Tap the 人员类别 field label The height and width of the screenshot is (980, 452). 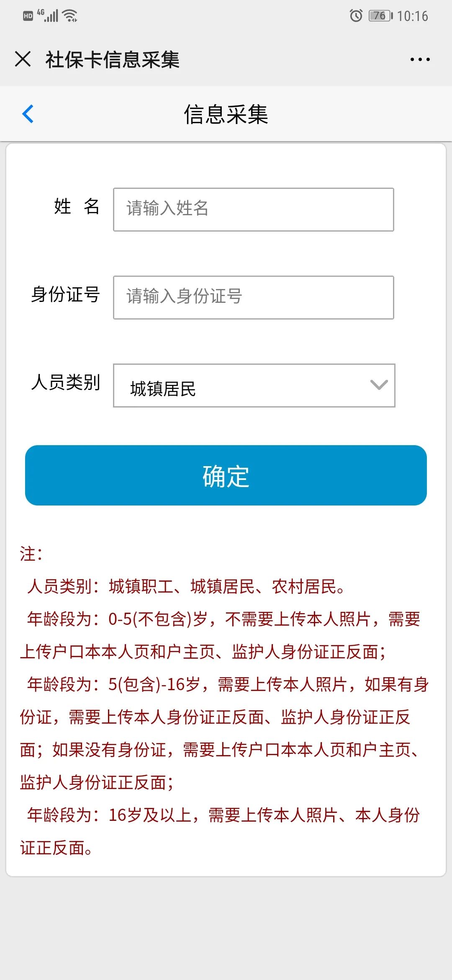pyautogui.click(x=65, y=382)
